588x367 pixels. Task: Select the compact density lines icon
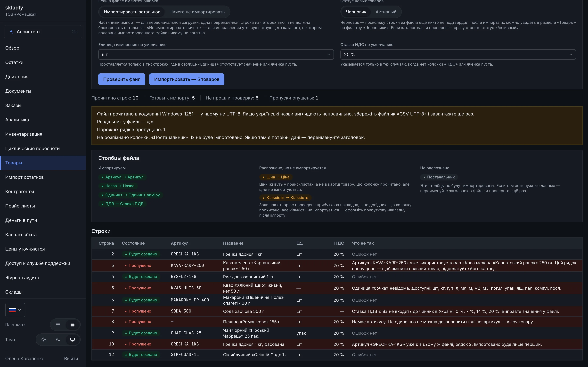tap(72, 325)
